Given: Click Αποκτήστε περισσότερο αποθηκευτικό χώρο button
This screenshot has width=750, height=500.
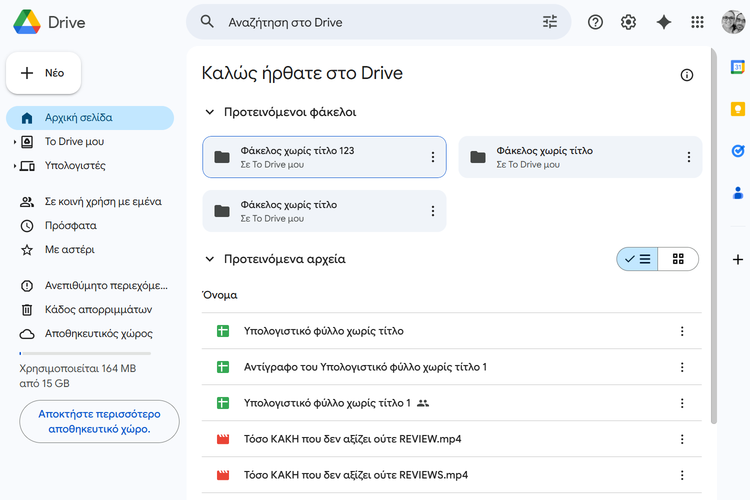Looking at the screenshot, I should 99,421.
